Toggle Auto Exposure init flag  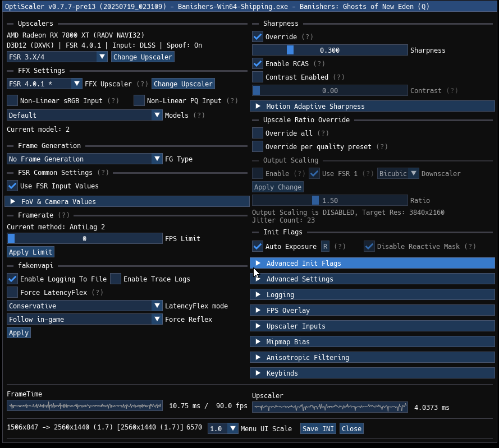point(258,246)
